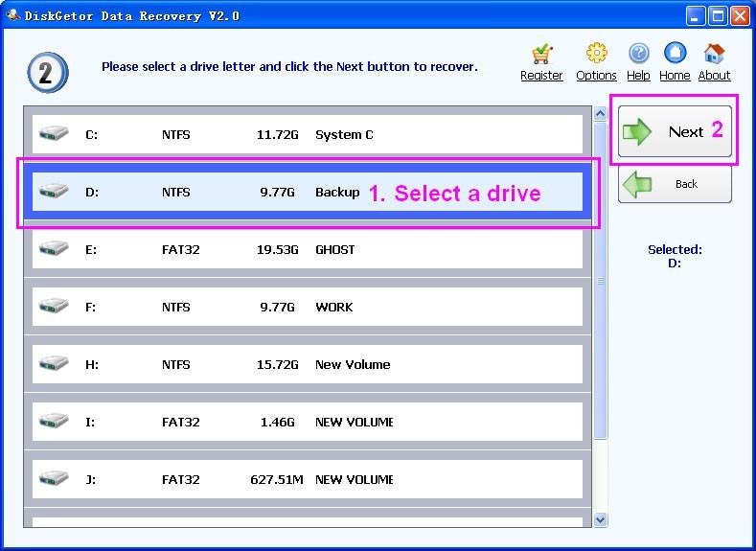Click the 11.72G size value
Viewport: 756px width, 551px height.
pyautogui.click(x=277, y=135)
